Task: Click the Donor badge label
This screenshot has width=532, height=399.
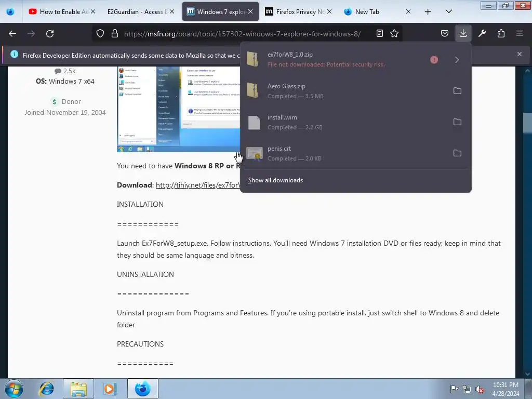Action: 71,101
